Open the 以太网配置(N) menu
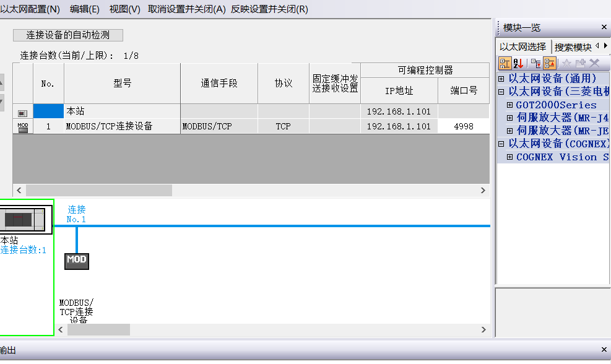Screen dimensions: 611x364 30,9
